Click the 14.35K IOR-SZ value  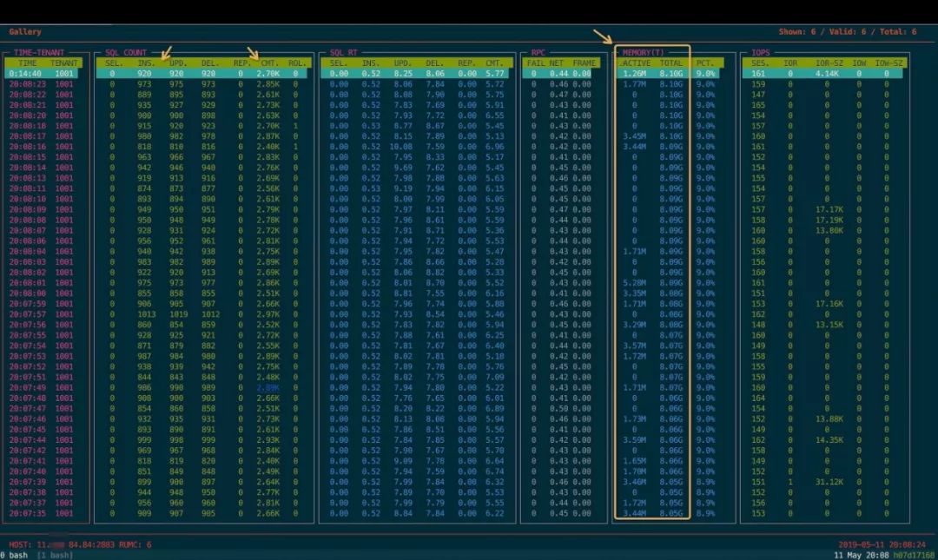point(829,439)
